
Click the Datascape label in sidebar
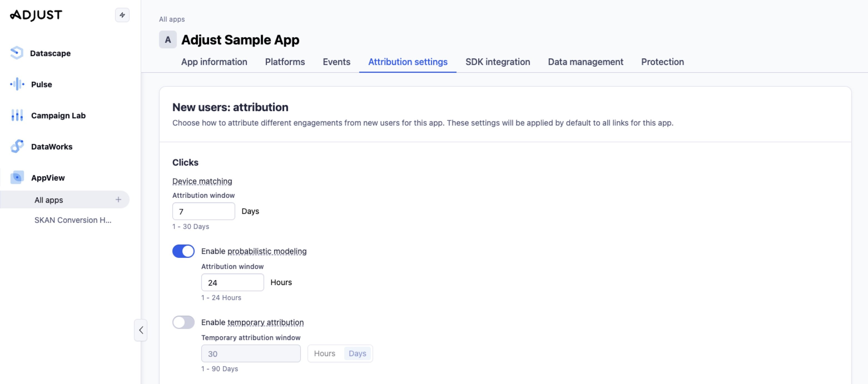50,53
